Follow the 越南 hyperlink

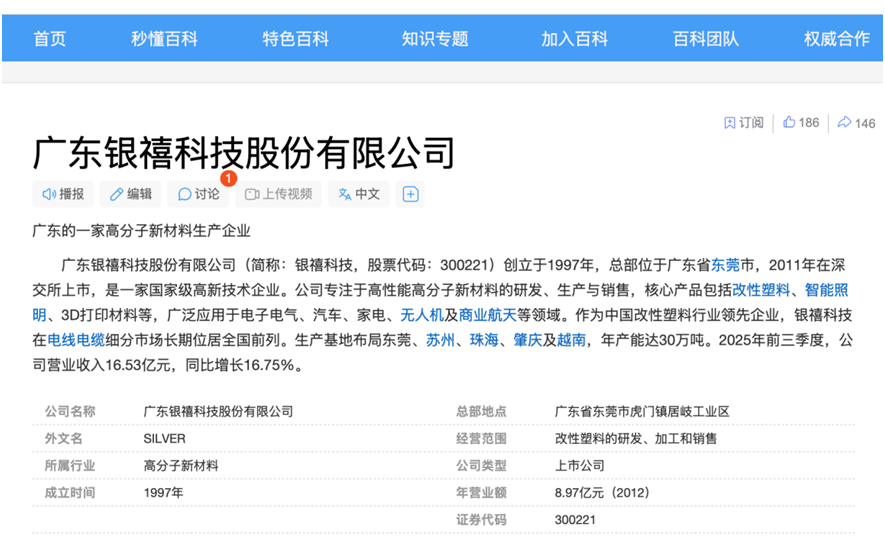[571, 340]
